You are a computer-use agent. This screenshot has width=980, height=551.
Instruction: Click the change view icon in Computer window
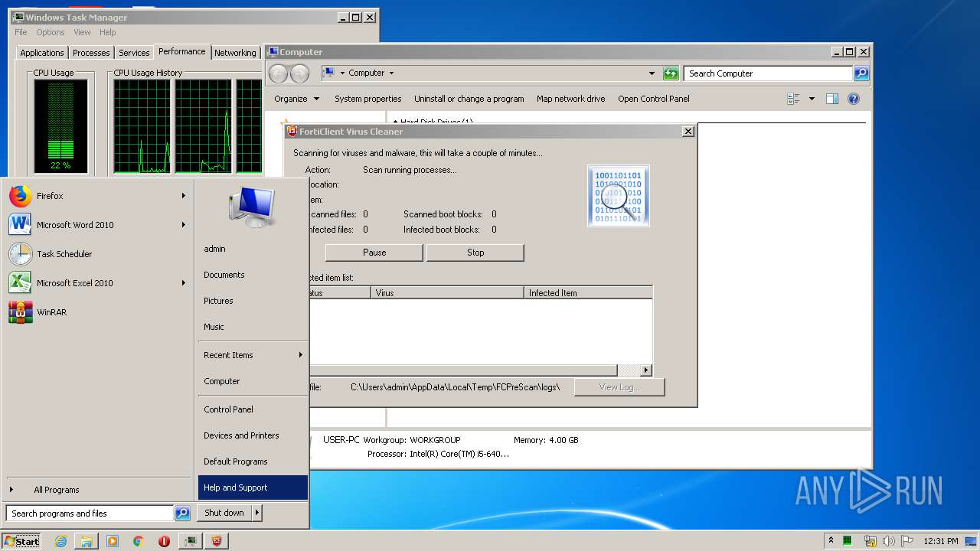pos(793,99)
